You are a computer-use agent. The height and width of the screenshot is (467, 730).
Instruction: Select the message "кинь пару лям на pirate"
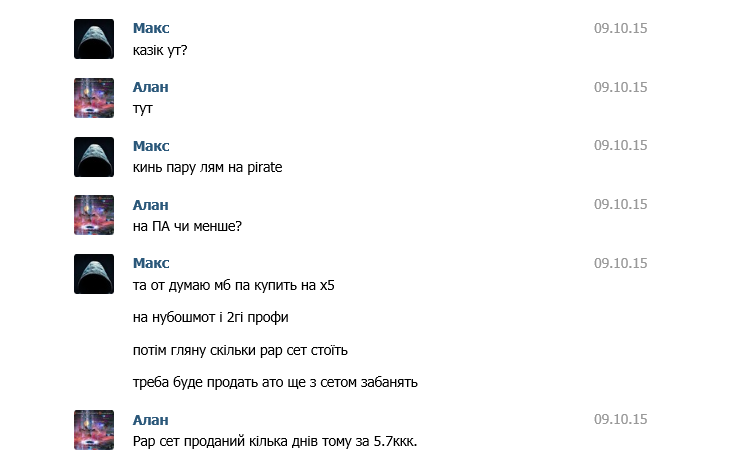click(x=207, y=167)
